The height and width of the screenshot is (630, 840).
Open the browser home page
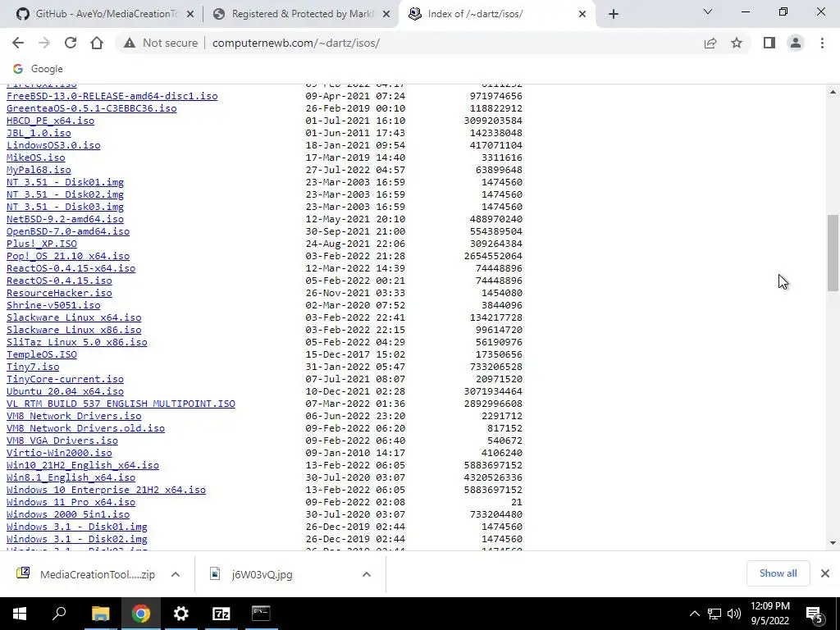[x=97, y=43]
